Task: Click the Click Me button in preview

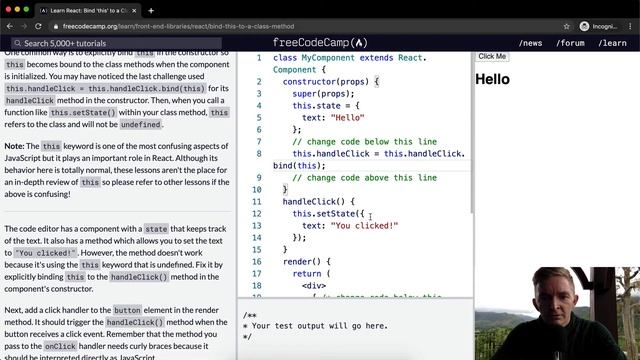Action: [x=492, y=56]
